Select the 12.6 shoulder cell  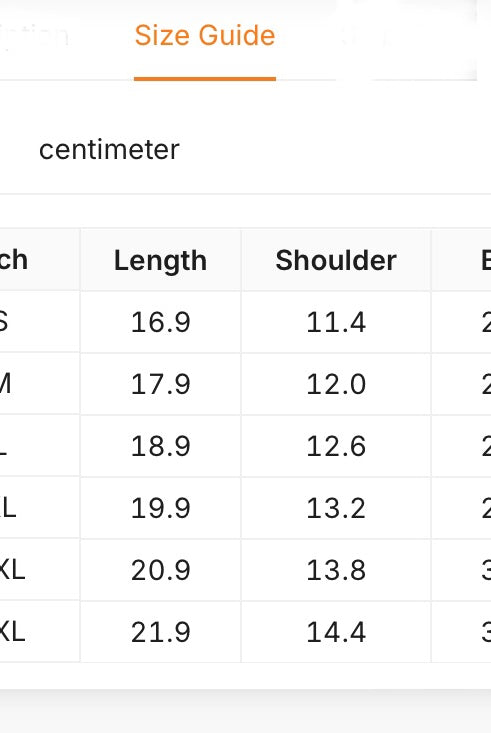click(x=336, y=446)
